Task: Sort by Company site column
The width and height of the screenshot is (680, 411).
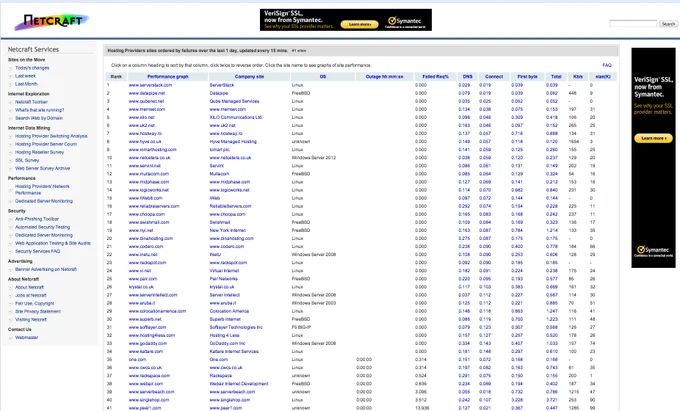Action: coord(249,77)
